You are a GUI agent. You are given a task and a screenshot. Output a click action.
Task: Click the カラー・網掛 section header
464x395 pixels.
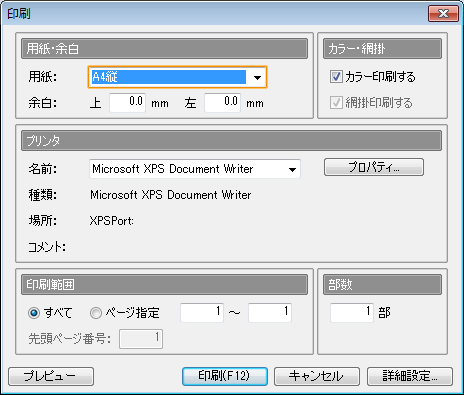[382, 49]
